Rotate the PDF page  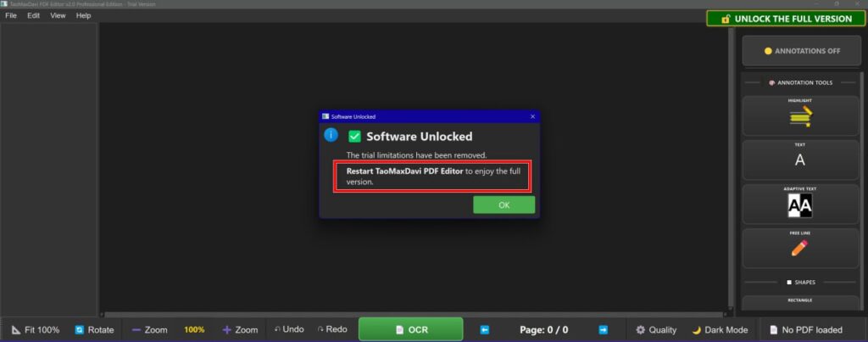coord(93,329)
